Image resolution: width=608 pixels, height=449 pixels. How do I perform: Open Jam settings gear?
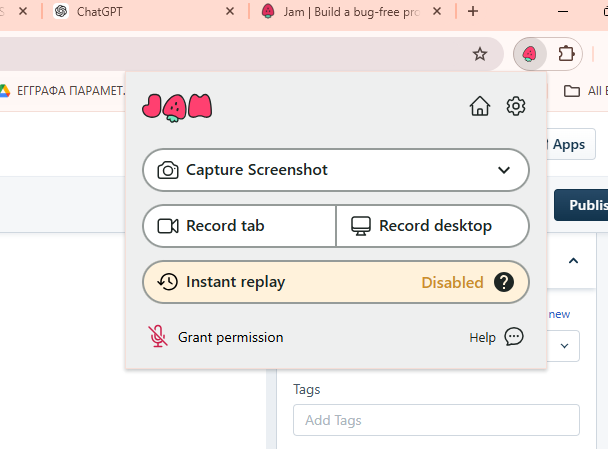coord(516,106)
